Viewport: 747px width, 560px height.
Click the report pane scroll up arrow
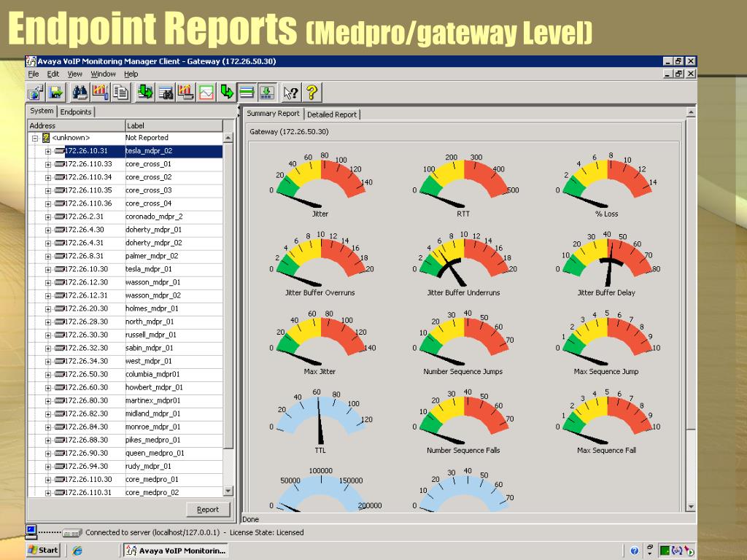[691, 113]
